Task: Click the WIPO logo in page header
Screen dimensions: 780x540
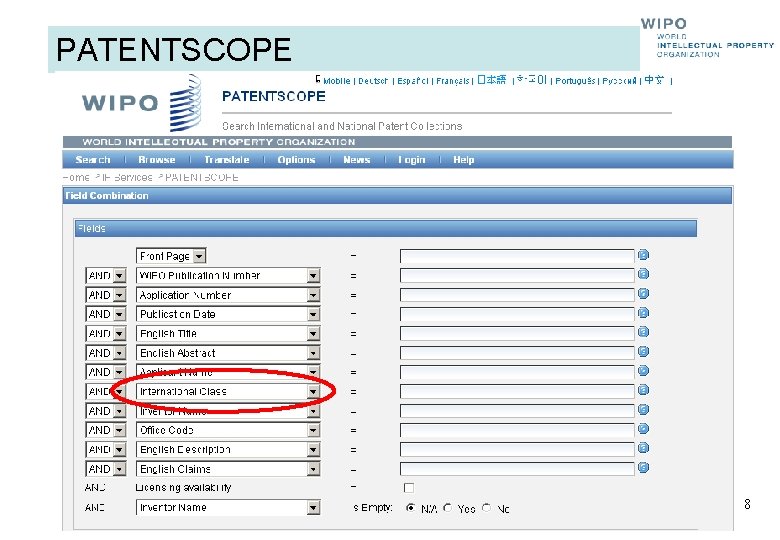Action: pos(142,102)
